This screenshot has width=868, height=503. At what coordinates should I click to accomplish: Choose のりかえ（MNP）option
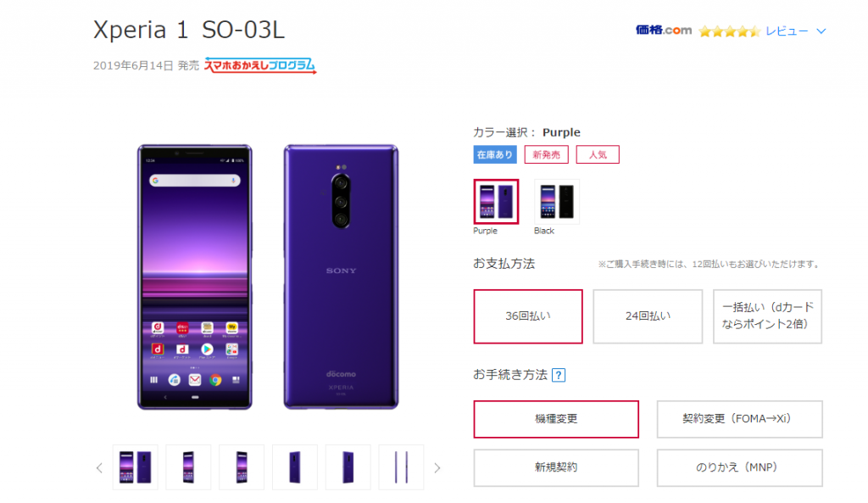pos(739,467)
